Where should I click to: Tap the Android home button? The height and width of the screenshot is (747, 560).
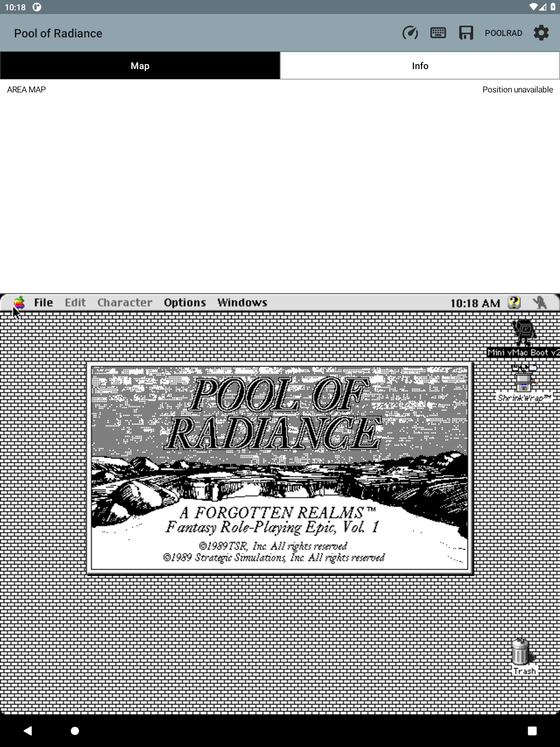pos(75,731)
